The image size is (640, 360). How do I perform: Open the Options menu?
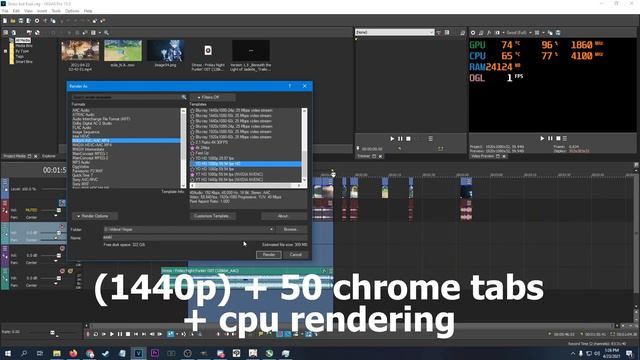[72, 11]
